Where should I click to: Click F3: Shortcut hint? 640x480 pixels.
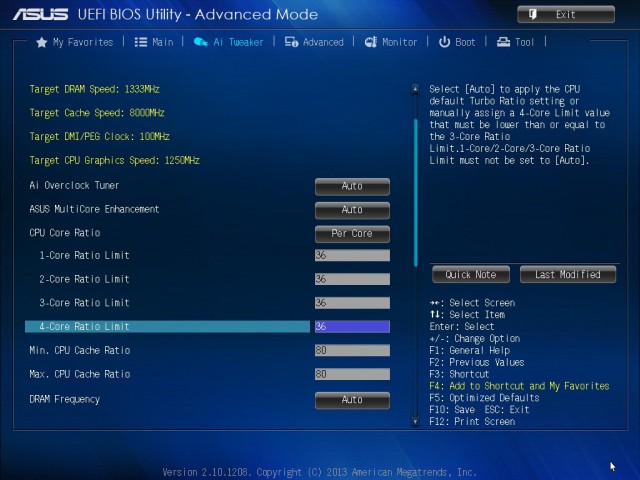tap(459, 374)
